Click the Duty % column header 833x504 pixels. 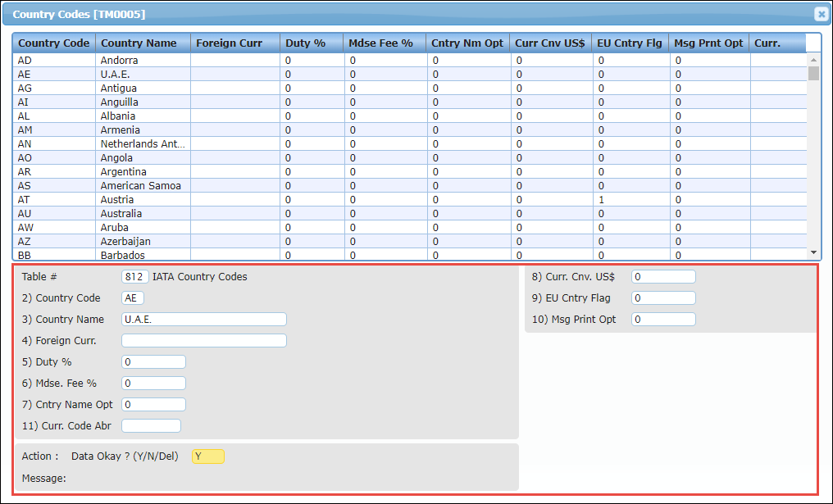pyautogui.click(x=312, y=43)
